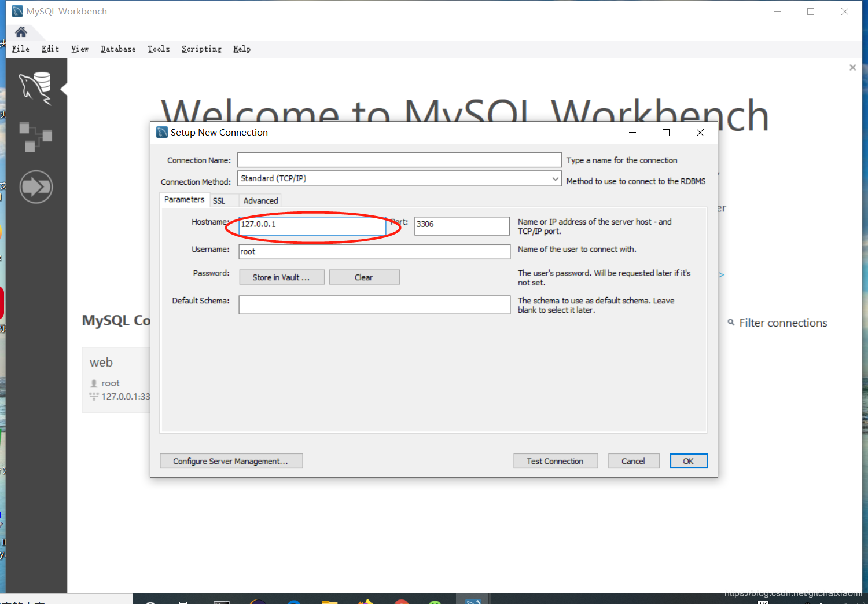Click the Test Connection button
Screen dimensions: 868x604
click(556, 461)
